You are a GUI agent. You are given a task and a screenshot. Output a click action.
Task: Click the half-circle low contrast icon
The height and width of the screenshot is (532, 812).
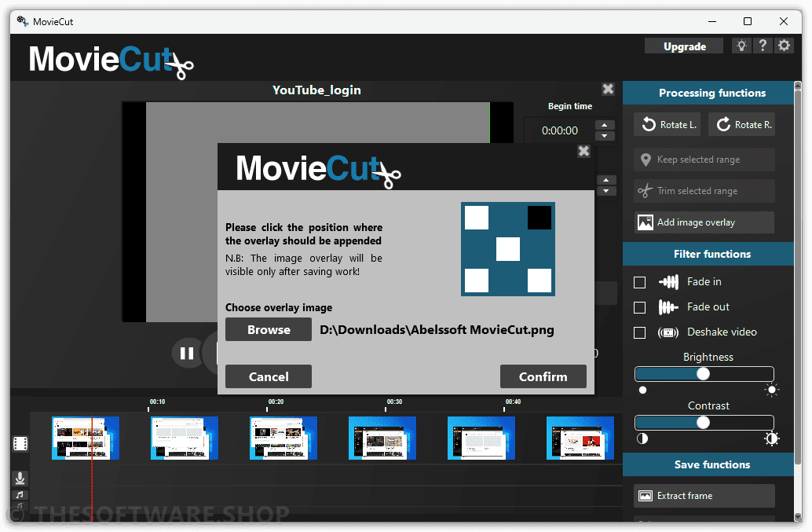[642, 438]
